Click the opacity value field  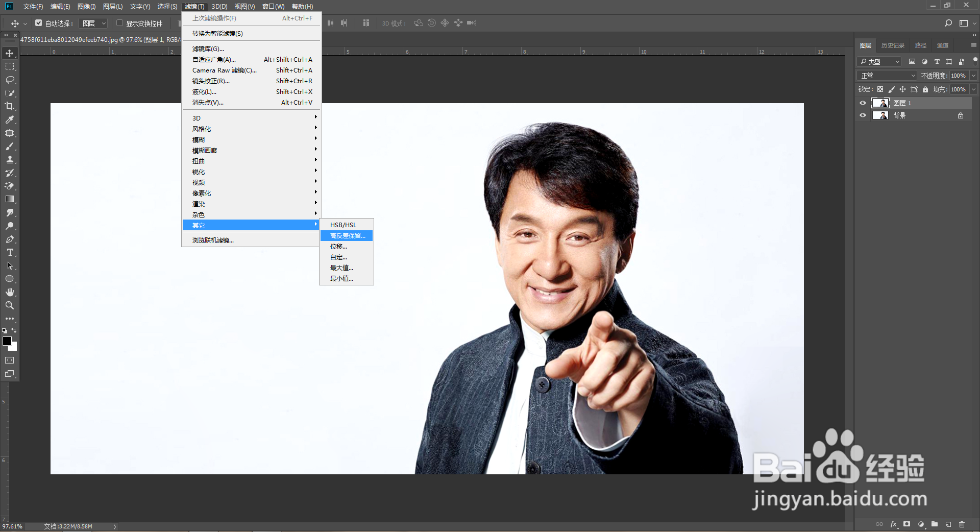959,76
